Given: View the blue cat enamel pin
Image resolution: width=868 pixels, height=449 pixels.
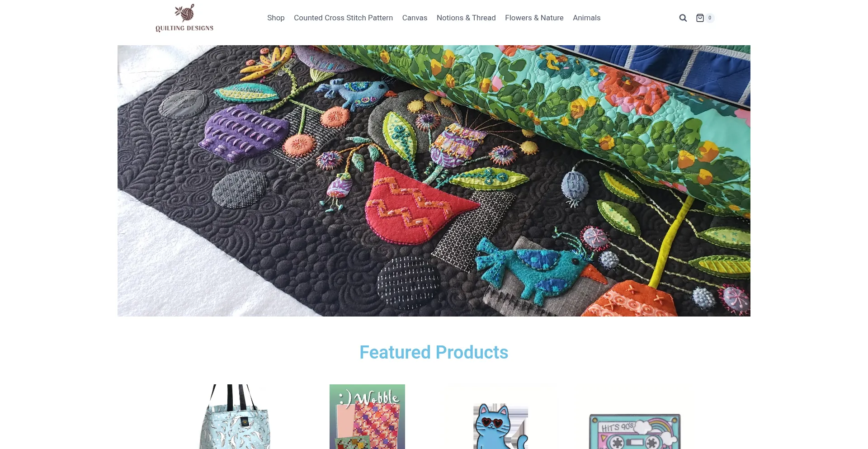Looking at the screenshot, I should coord(500,425).
